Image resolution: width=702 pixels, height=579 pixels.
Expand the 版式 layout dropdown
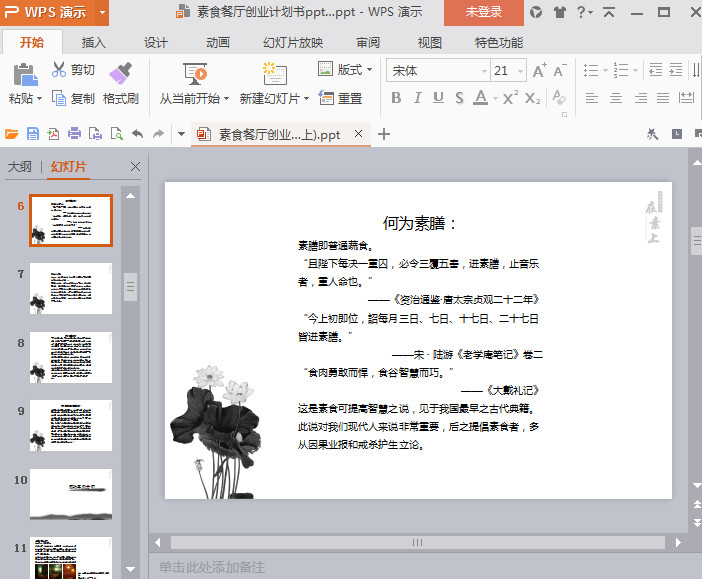[369, 70]
